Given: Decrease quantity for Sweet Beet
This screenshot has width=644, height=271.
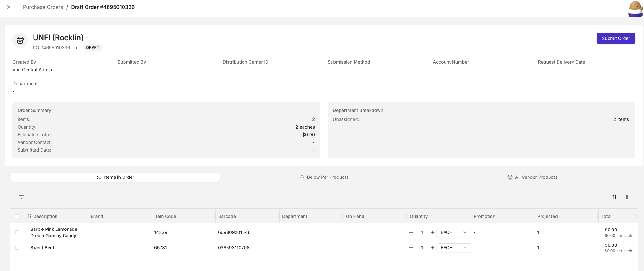Looking at the screenshot, I should (x=411, y=248).
